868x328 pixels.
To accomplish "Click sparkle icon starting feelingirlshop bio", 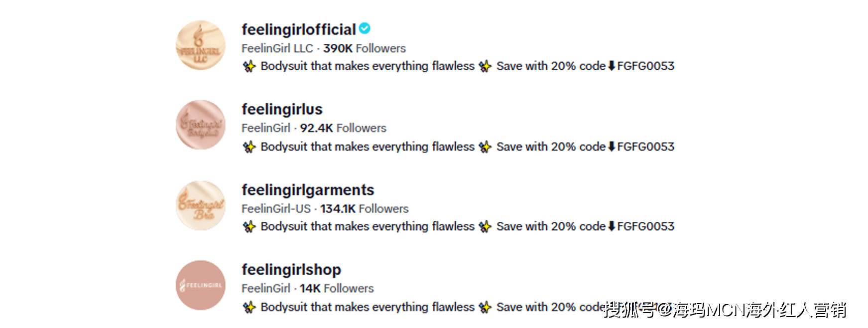I will pyautogui.click(x=249, y=308).
